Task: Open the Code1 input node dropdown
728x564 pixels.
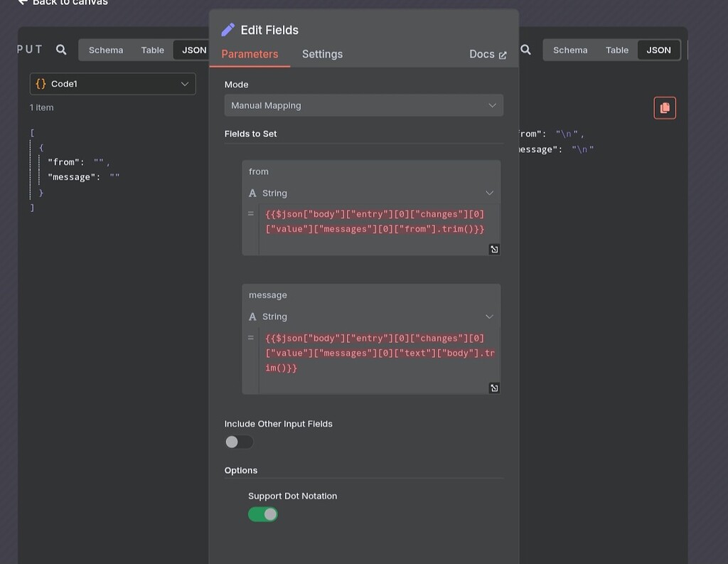Action: click(112, 84)
